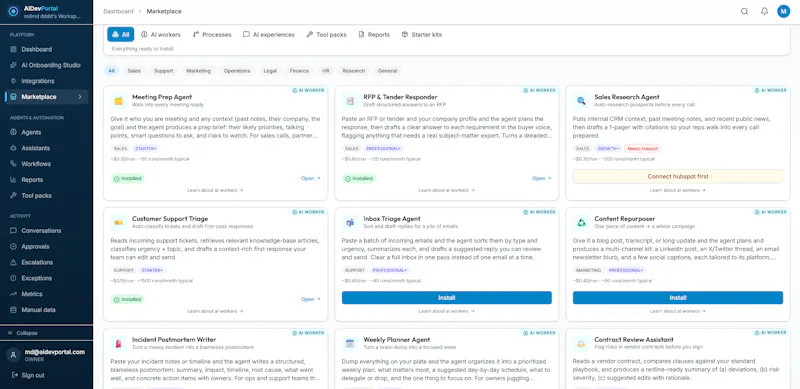
Task: Open the RFP & Tender Responder via Open link
Action: (x=542, y=178)
